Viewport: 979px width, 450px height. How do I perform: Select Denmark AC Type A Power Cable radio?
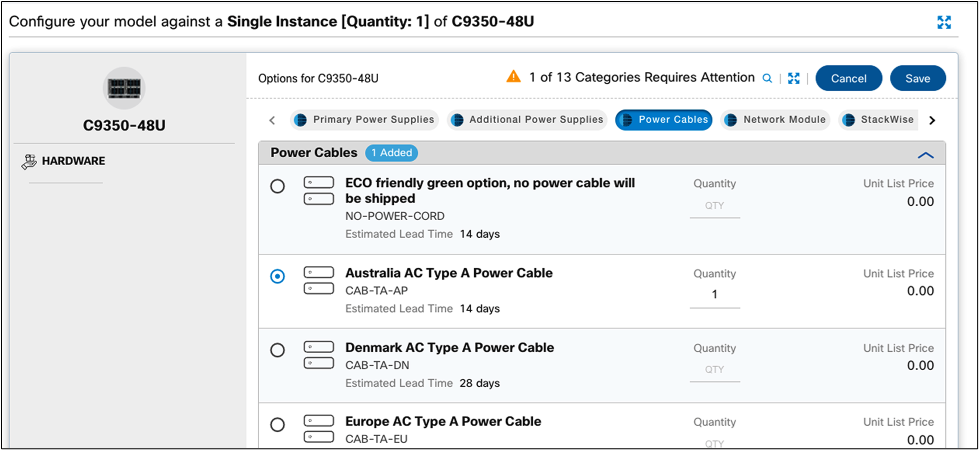(x=277, y=350)
